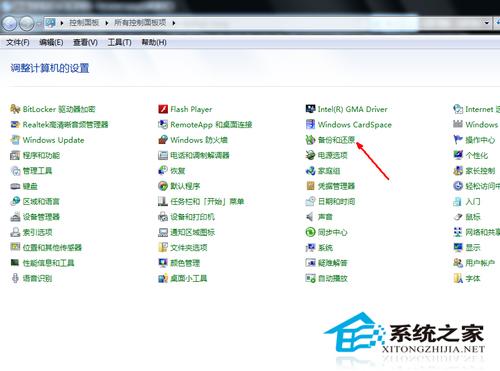Image resolution: width=500 pixels, height=371 pixels.
Task: Open 家长控制 link
Action: click(x=480, y=171)
